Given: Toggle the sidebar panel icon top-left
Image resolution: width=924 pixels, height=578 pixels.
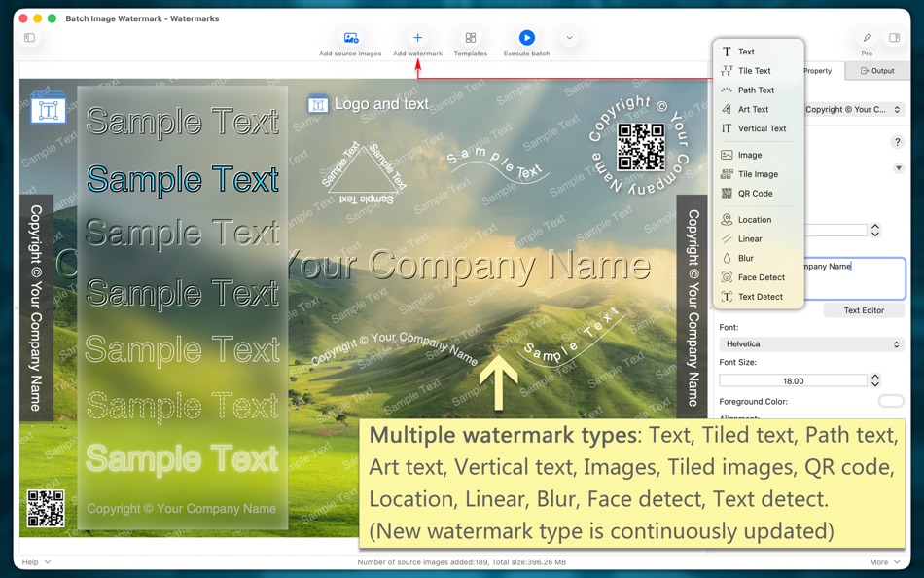Looking at the screenshot, I should pyautogui.click(x=30, y=37).
